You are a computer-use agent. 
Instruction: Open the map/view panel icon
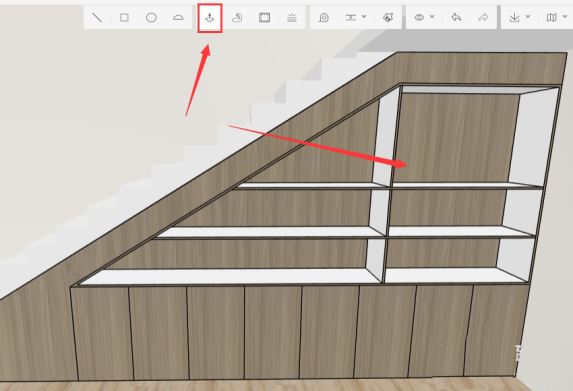coord(551,18)
